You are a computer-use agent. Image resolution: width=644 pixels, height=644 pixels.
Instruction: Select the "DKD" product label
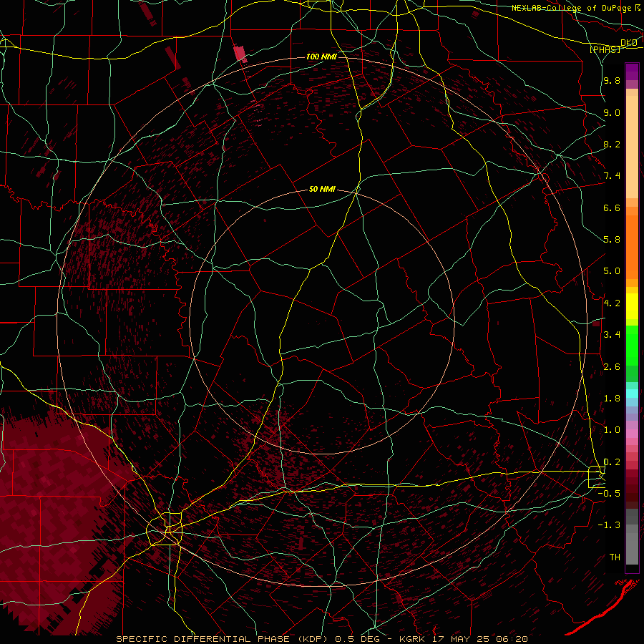click(629, 43)
